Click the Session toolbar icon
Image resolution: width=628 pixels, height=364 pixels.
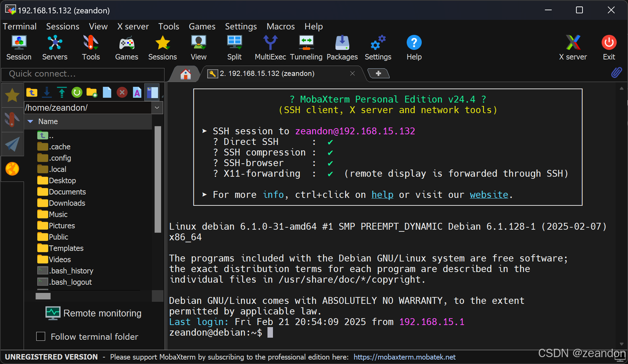tap(19, 48)
